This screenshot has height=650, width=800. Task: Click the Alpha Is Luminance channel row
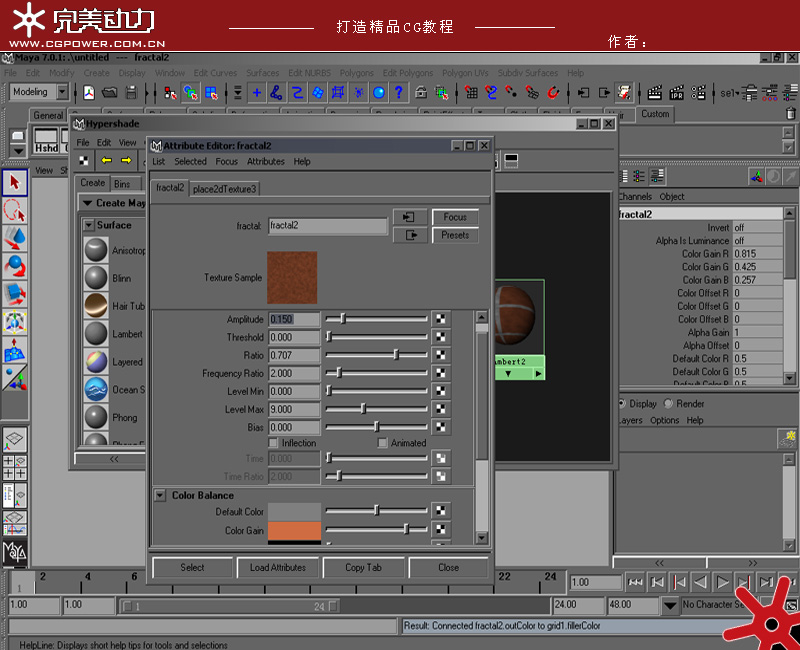tap(701, 240)
